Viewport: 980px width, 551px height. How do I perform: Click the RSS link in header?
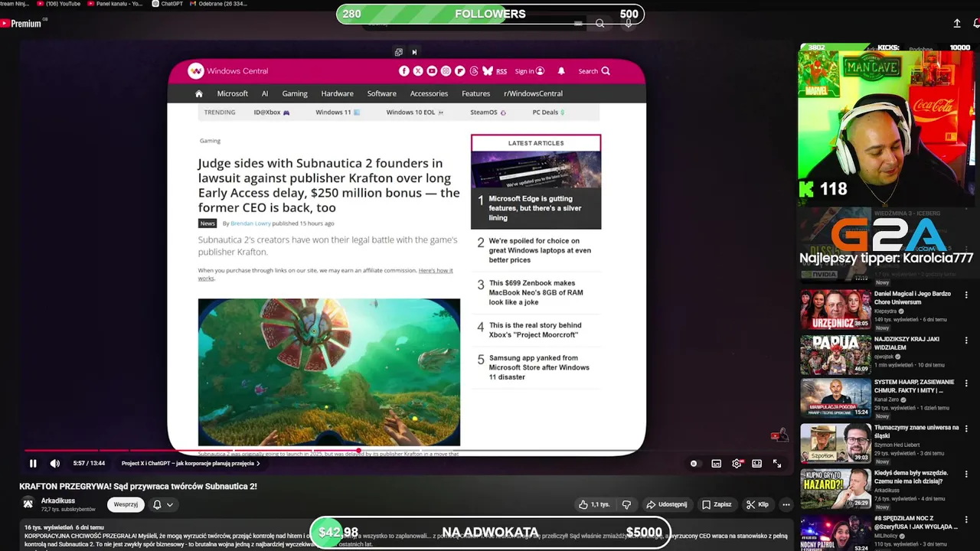pyautogui.click(x=501, y=71)
